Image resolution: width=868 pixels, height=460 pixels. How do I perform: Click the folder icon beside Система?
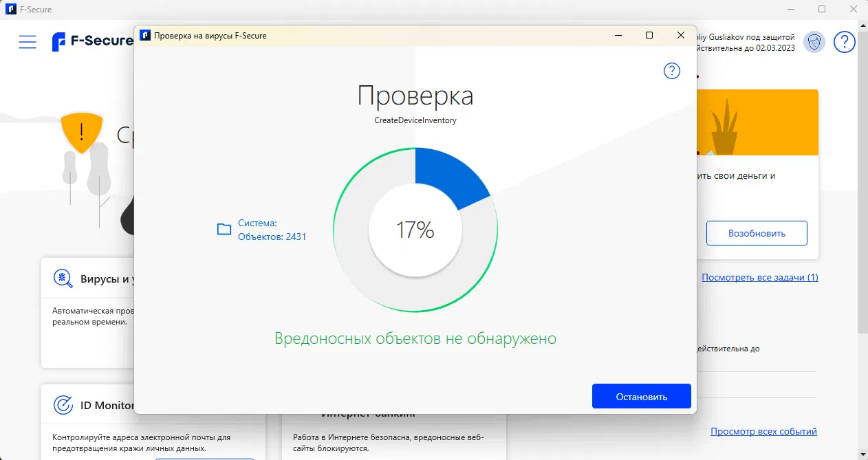click(224, 230)
